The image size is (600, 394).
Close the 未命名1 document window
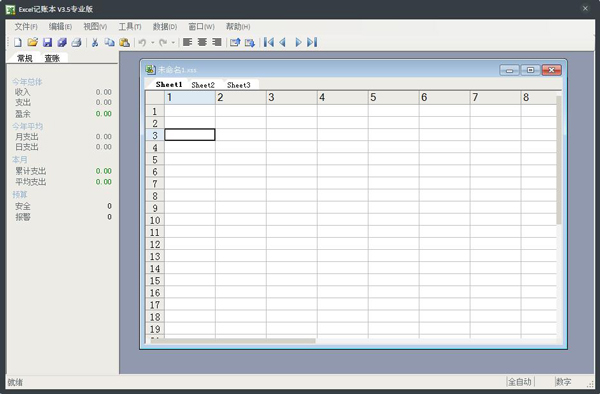(x=552, y=70)
